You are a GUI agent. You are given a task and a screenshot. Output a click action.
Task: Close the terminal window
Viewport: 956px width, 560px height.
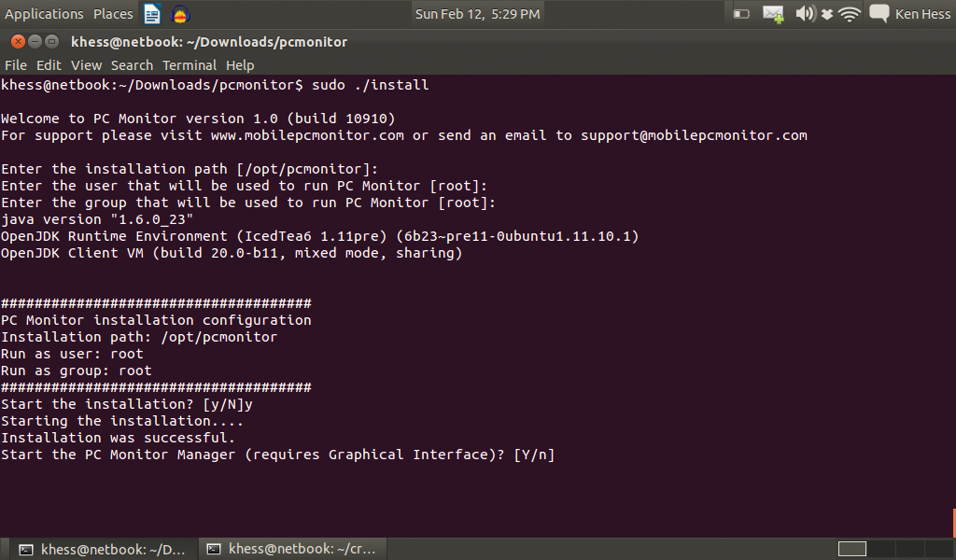[x=19, y=41]
